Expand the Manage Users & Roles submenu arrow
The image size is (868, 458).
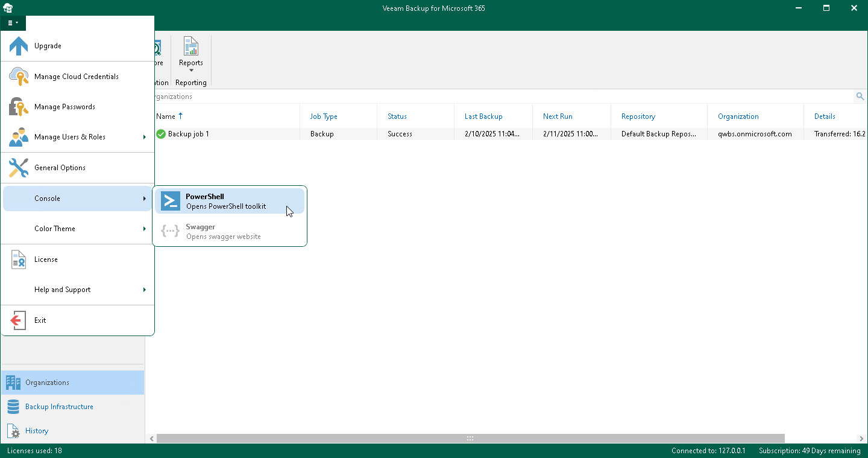click(x=145, y=137)
